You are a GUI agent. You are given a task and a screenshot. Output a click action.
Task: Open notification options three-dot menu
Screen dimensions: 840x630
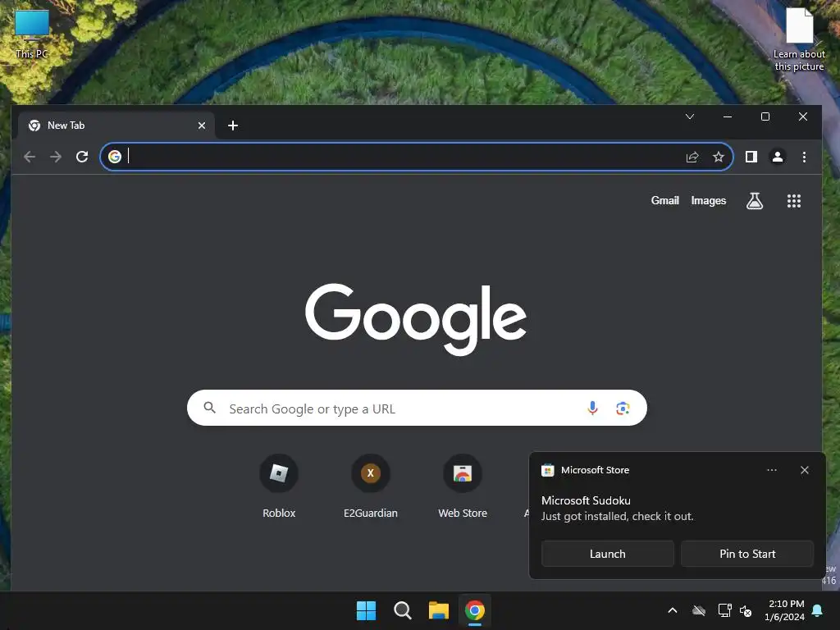tap(771, 470)
